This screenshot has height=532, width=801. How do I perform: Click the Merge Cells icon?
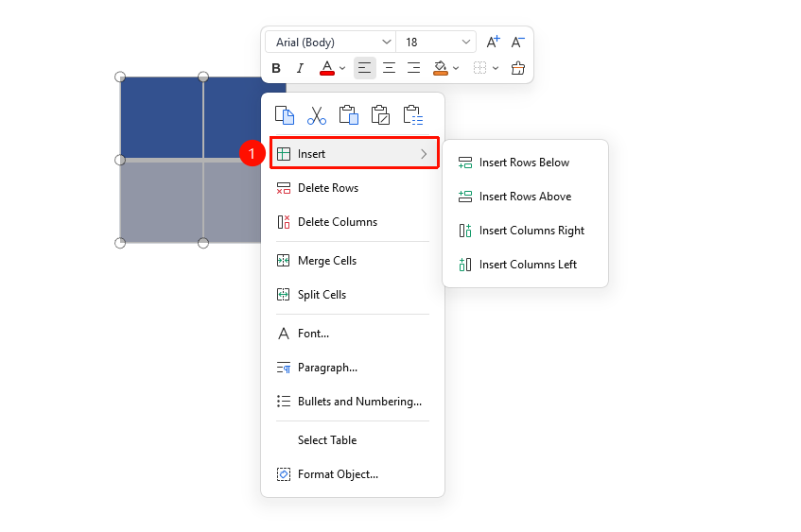[284, 261]
